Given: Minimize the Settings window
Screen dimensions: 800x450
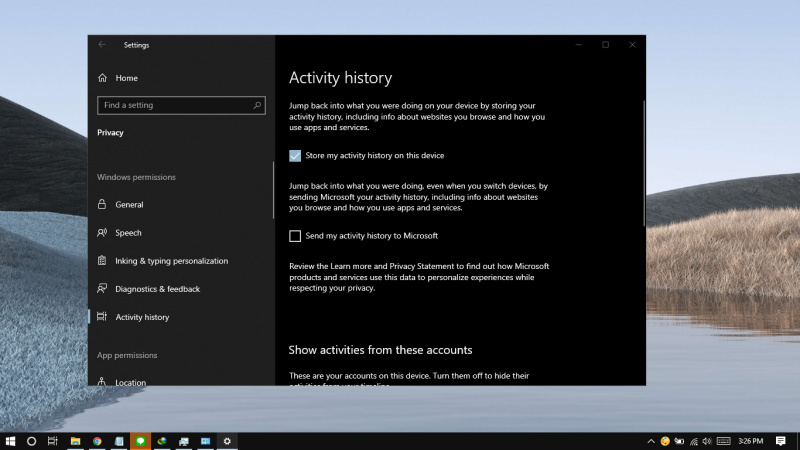Looking at the screenshot, I should coord(579,45).
